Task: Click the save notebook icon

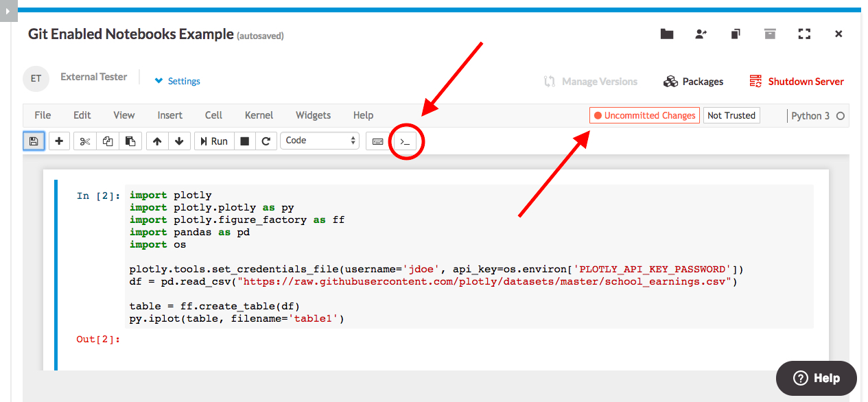Action: click(x=34, y=141)
